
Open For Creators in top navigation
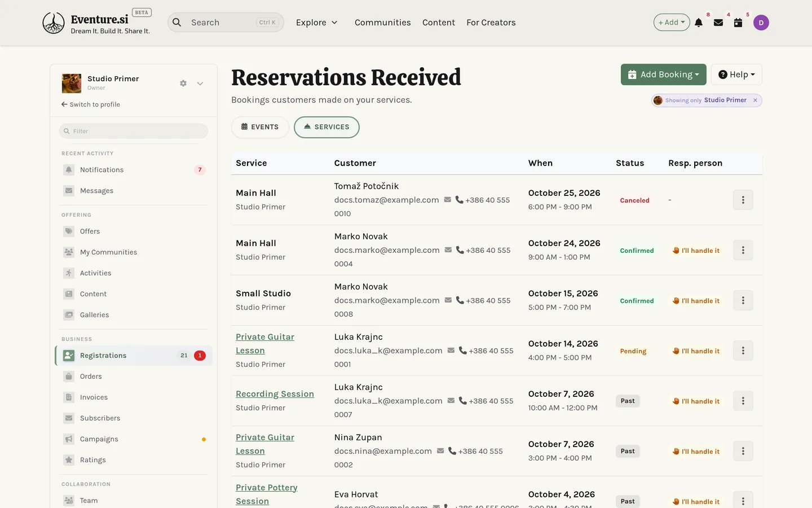[x=491, y=23]
